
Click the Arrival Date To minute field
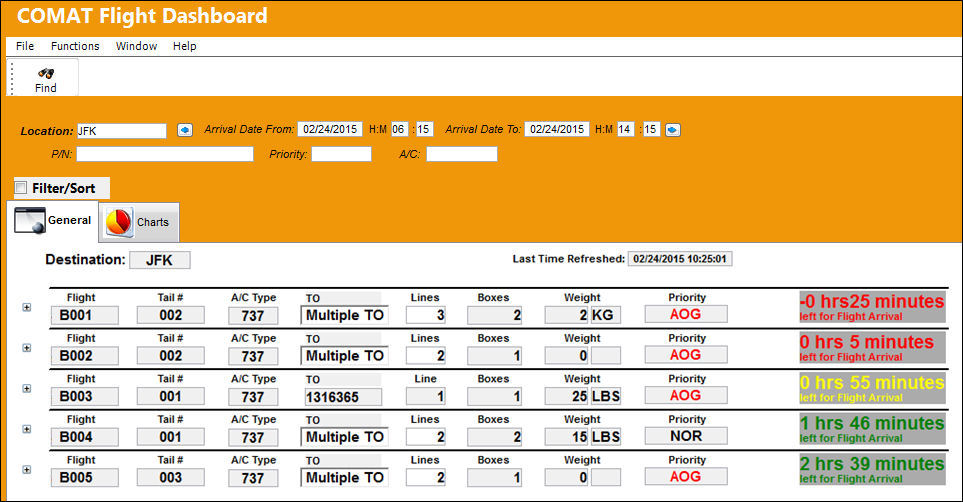(651, 129)
